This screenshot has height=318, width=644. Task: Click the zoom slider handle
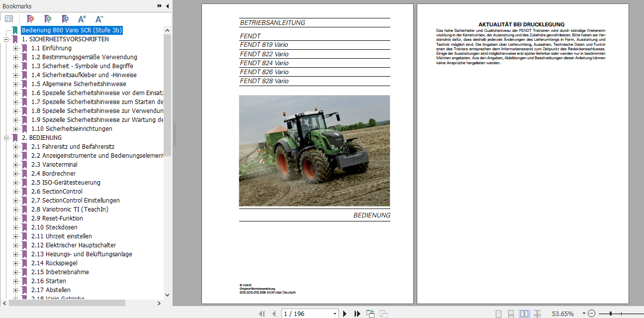(610, 314)
